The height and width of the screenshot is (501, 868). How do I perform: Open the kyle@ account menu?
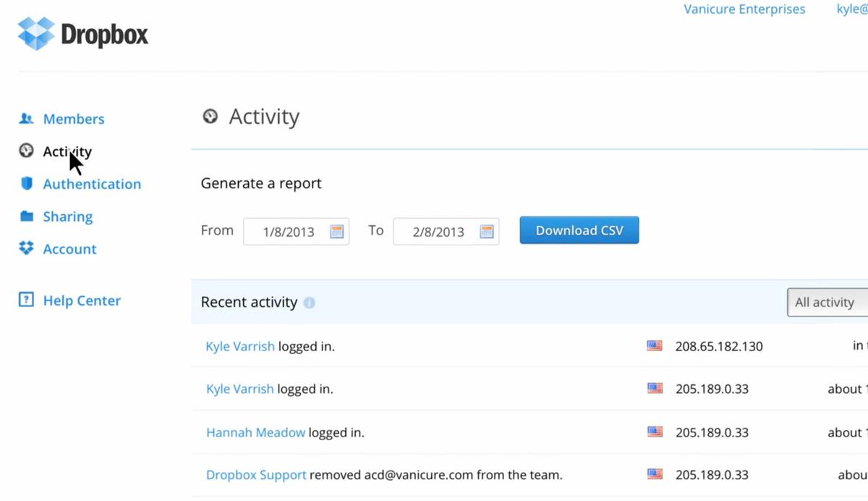pos(852,9)
